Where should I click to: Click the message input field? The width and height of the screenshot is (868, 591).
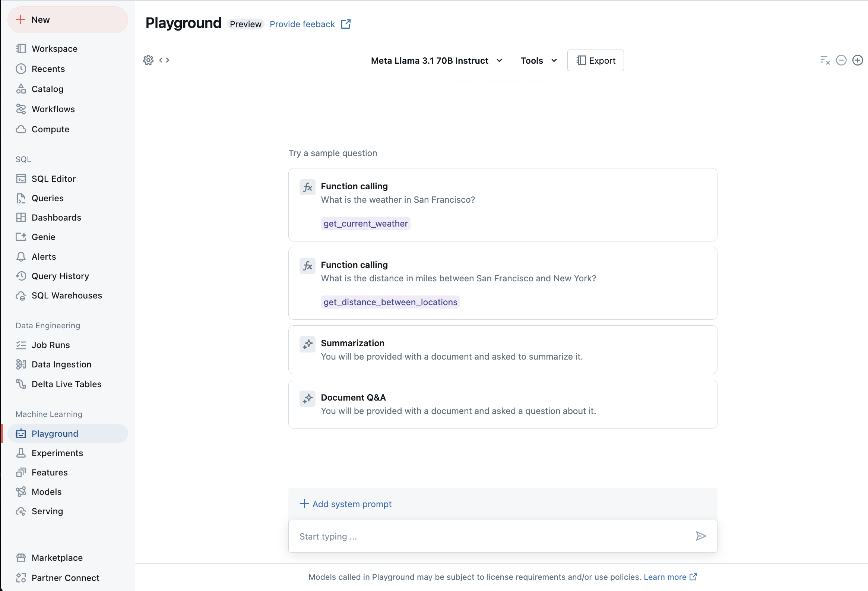coord(502,536)
